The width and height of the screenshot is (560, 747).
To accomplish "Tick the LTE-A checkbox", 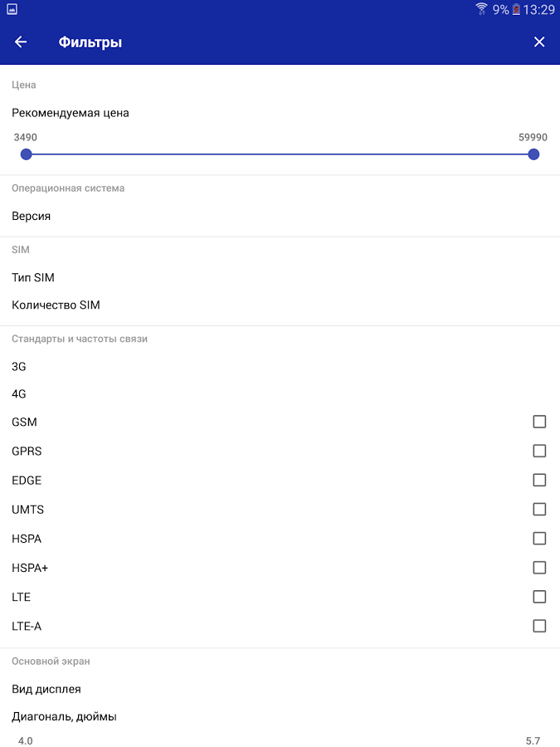I will pyautogui.click(x=539, y=626).
